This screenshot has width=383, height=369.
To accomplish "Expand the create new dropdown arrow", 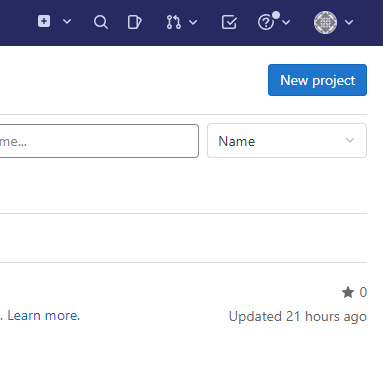I will click(x=67, y=22).
